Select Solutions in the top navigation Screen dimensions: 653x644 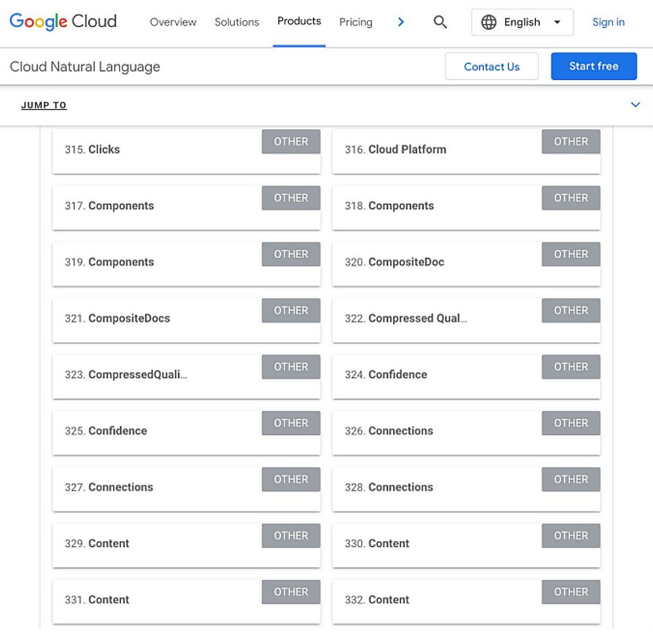(x=236, y=22)
